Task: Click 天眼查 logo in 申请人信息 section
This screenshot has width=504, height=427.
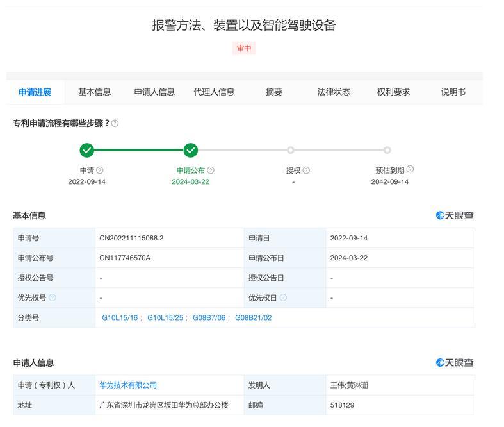Action: click(x=455, y=363)
